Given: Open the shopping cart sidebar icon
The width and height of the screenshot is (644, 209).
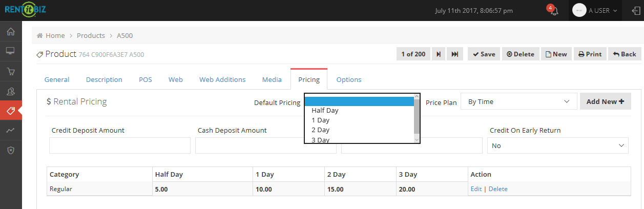Looking at the screenshot, I should [10, 71].
